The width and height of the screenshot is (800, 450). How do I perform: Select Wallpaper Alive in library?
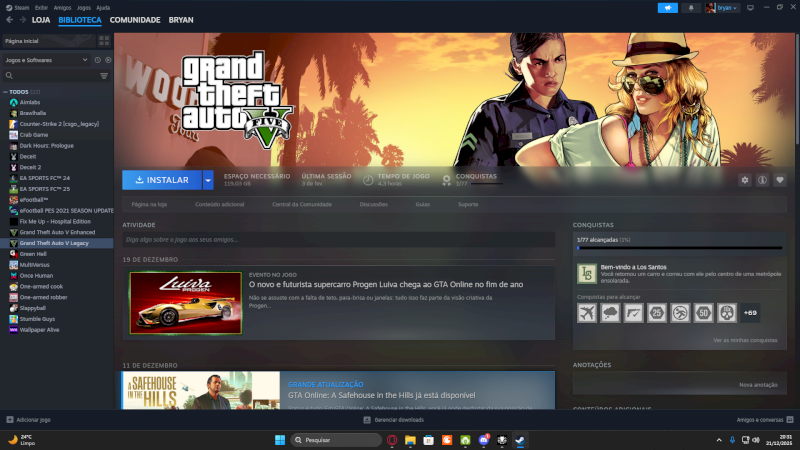[39, 330]
